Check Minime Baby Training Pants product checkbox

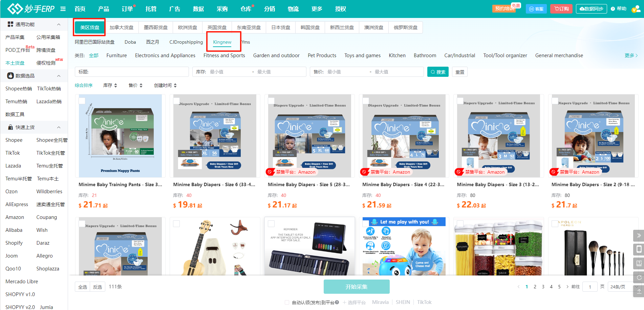pyautogui.click(x=82, y=101)
